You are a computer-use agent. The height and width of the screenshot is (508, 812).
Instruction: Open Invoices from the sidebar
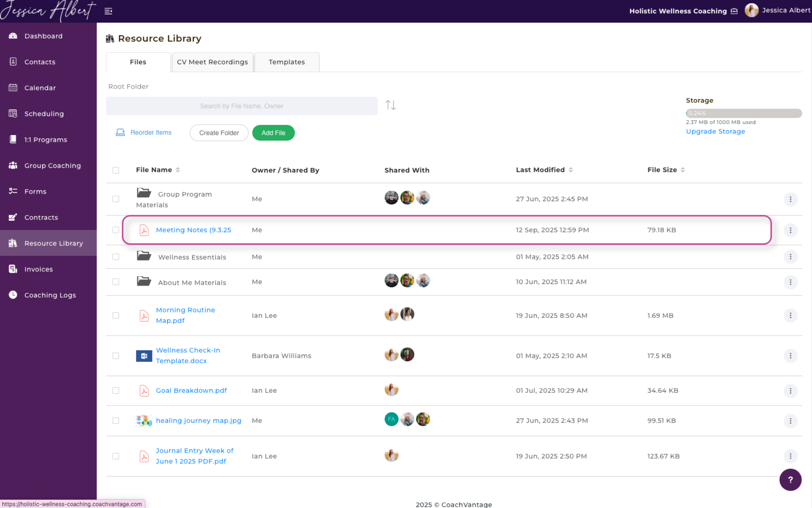tap(38, 269)
